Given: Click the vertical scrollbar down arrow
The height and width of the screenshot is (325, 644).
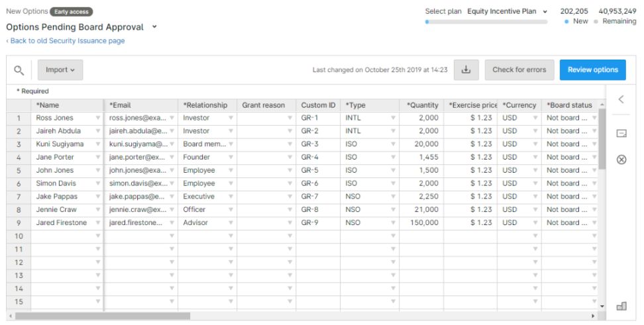Looking at the screenshot, I should (x=602, y=306).
